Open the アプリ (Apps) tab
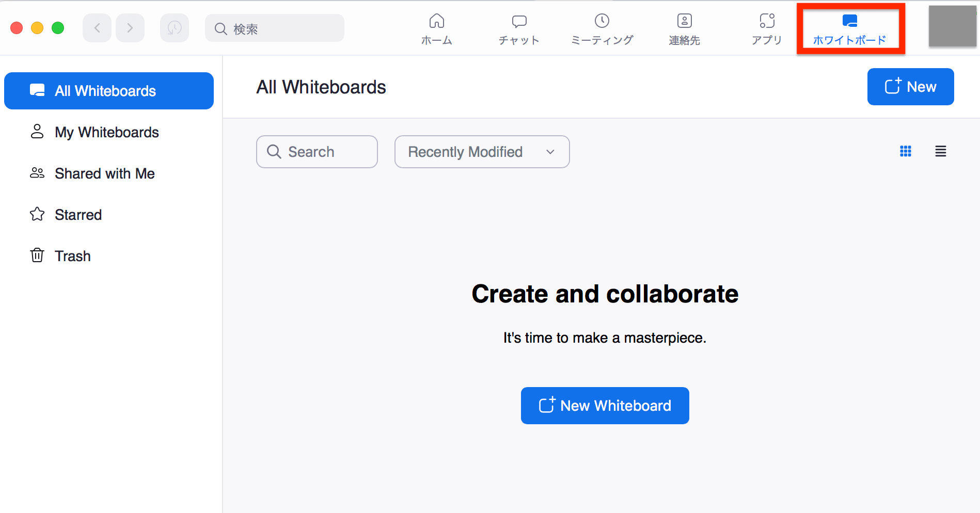This screenshot has height=513, width=980. [767, 29]
